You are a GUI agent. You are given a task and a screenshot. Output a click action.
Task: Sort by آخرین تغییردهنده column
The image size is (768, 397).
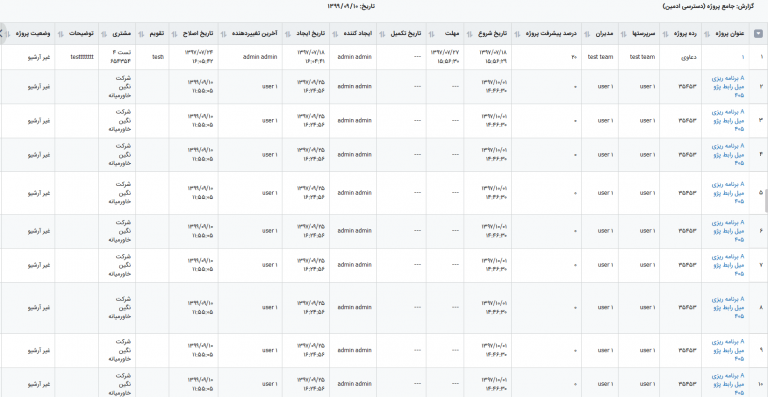coord(223,34)
